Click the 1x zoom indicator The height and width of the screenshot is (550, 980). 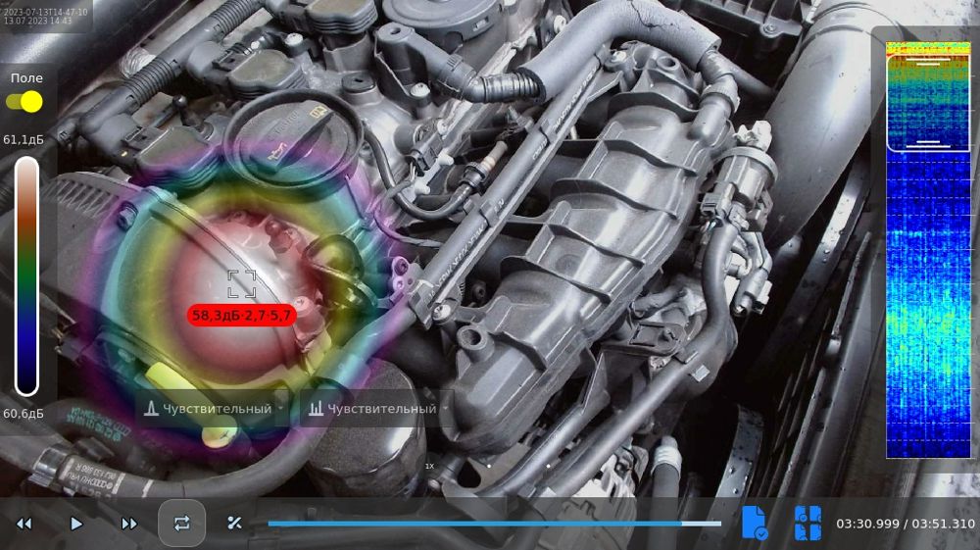(429, 467)
